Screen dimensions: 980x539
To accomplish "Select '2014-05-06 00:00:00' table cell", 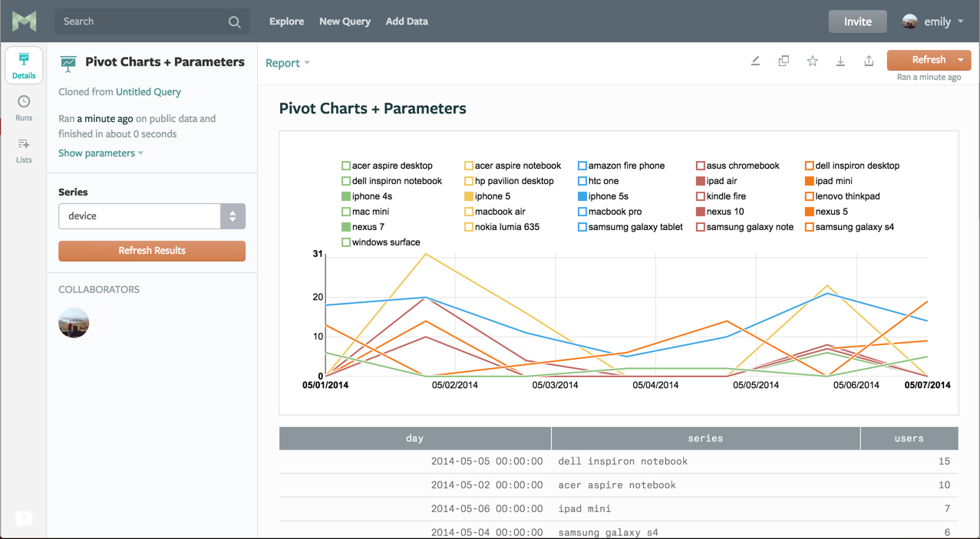I will point(414,508).
